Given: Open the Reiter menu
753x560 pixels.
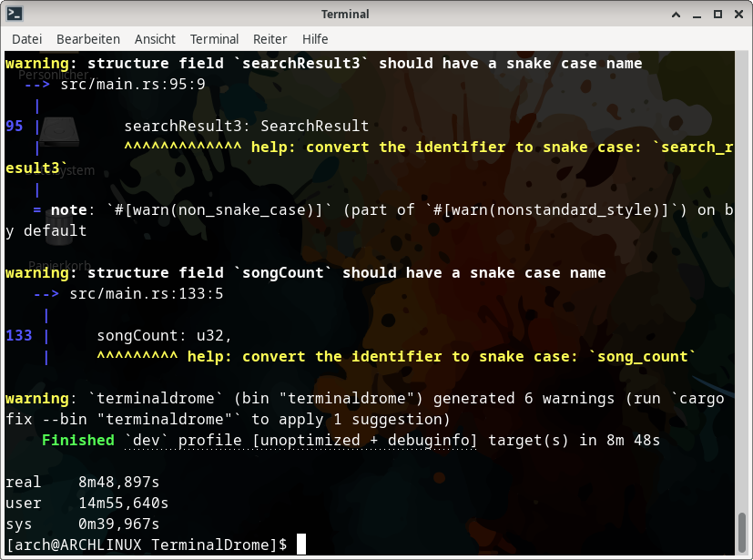Looking at the screenshot, I should tap(270, 39).
